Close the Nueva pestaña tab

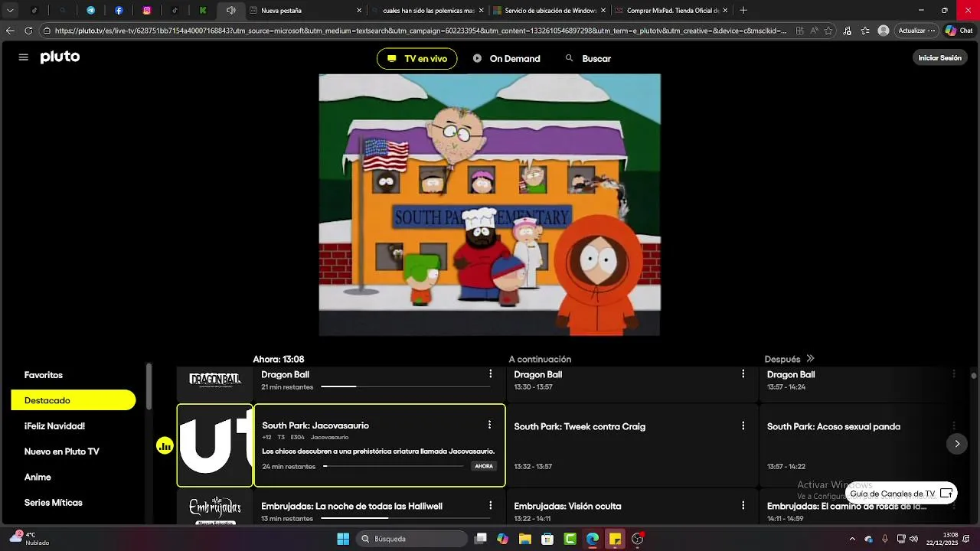[359, 11]
